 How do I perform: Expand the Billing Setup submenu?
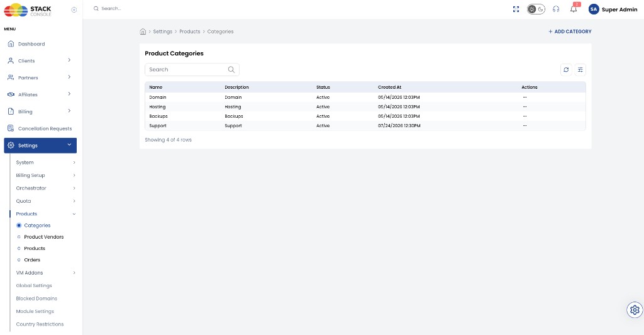[45, 176]
